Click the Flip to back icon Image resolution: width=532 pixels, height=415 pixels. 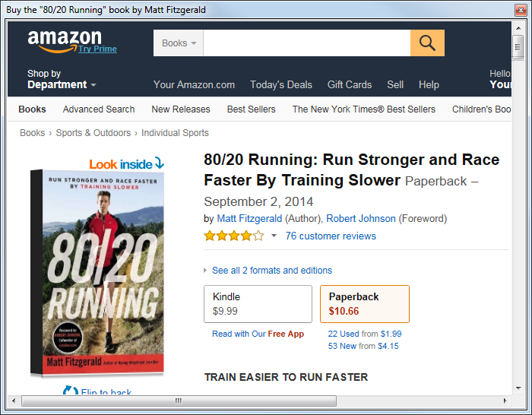pyautogui.click(x=70, y=392)
